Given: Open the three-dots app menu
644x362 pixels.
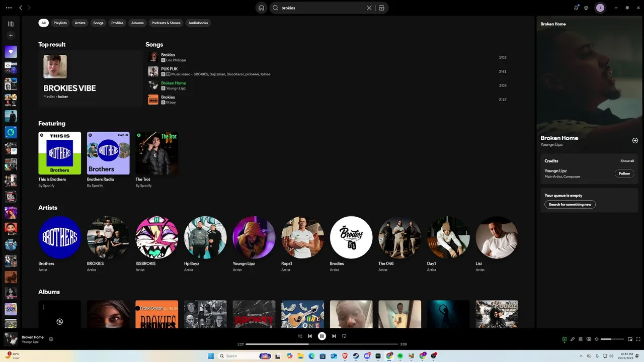Looking at the screenshot, I should 9,8.
